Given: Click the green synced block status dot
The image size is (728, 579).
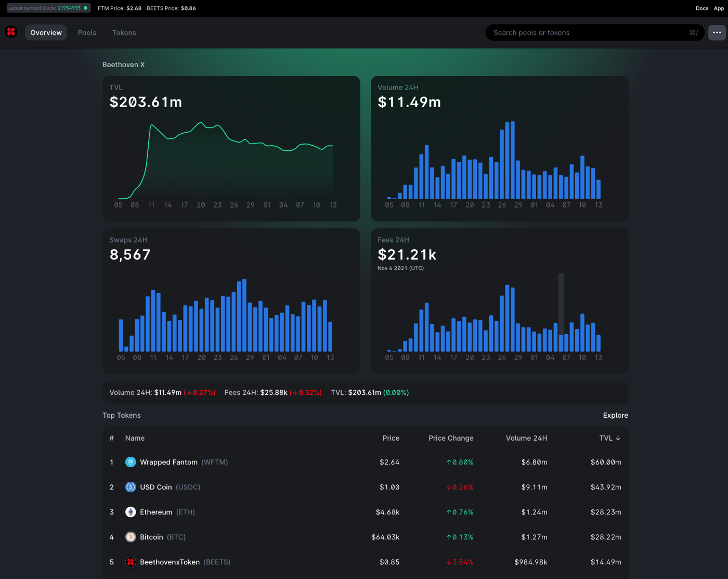Looking at the screenshot, I should (86, 8).
